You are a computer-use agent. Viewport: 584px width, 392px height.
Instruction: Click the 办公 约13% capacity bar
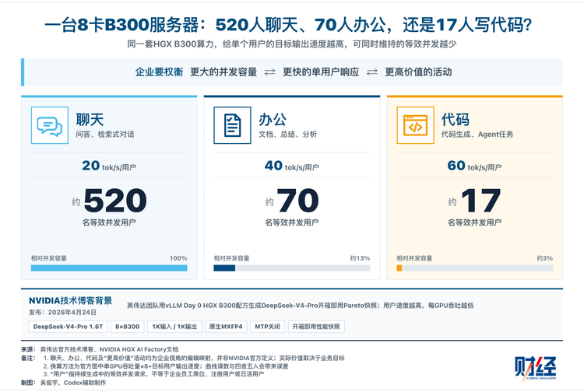click(x=292, y=268)
